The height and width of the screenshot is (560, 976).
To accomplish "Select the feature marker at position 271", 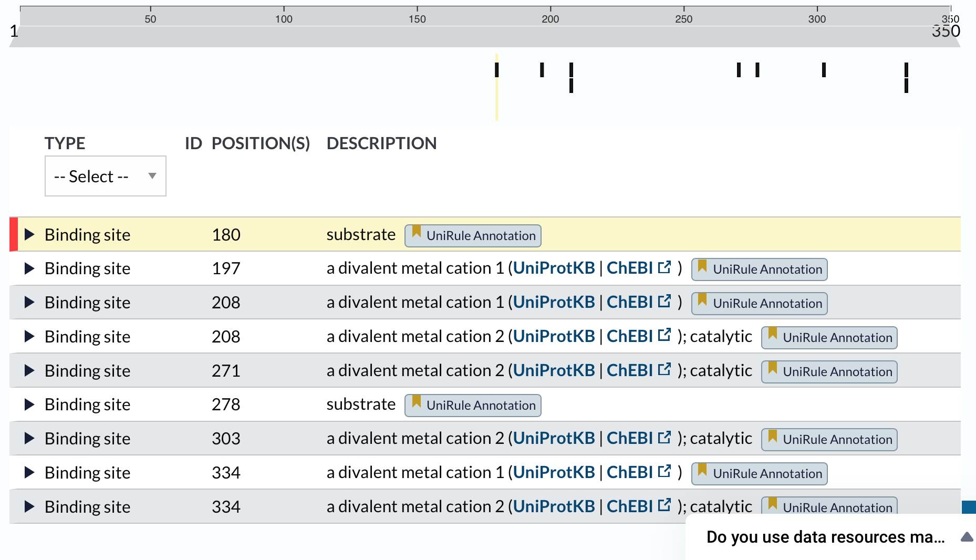I will tap(739, 70).
